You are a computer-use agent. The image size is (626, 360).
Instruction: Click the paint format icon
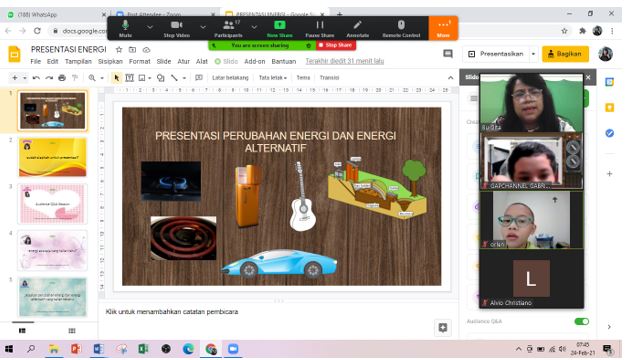[x=75, y=78]
